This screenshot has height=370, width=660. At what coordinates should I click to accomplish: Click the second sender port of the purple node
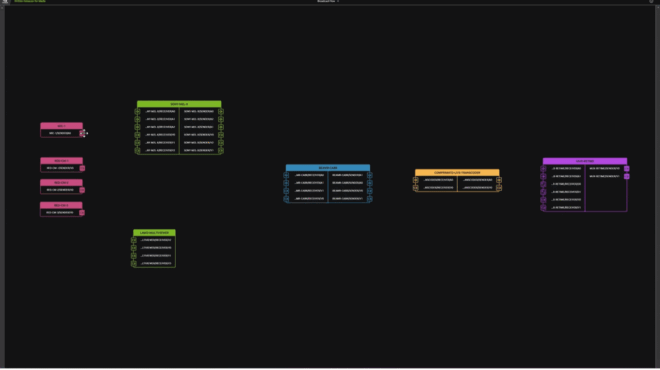pos(627,176)
